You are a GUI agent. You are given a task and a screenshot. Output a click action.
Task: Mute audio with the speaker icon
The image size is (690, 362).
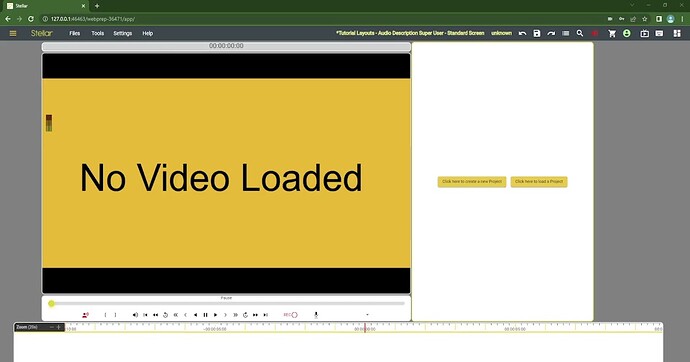point(135,315)
